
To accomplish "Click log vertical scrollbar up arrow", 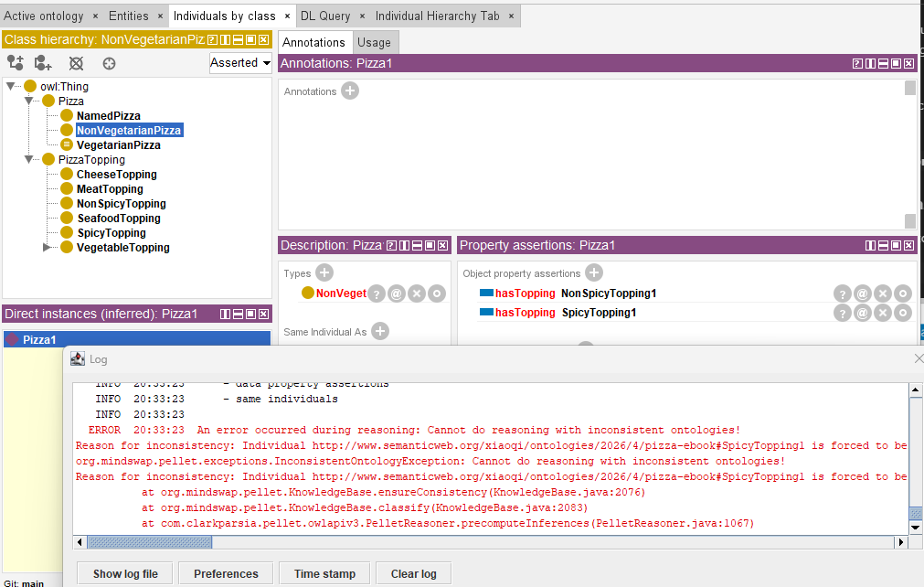I will pyautogui.click(x=915, y=390).
